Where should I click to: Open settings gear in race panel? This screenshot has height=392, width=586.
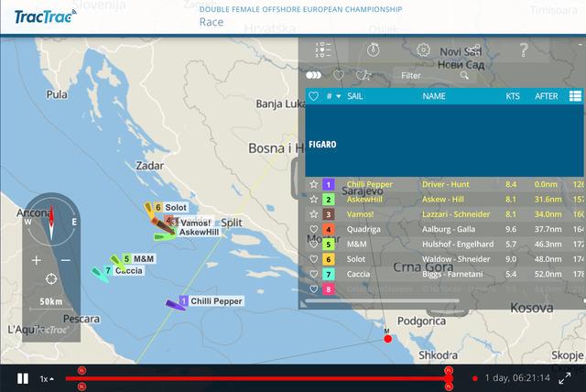(x=423, y=50)
